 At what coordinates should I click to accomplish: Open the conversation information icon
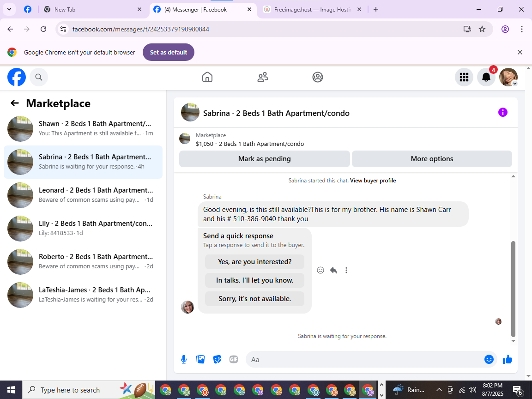[502, 112]
